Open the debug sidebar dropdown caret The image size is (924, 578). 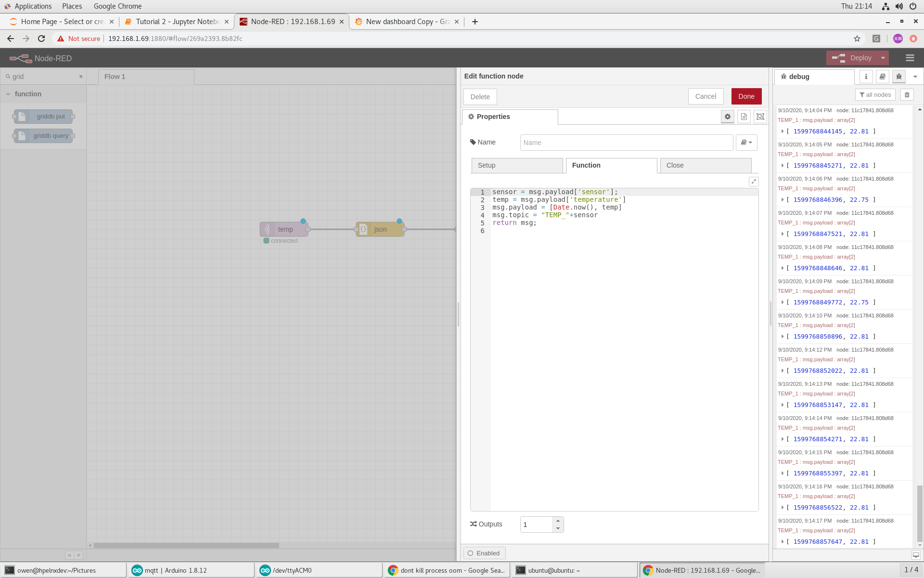[x=915, y=76]
